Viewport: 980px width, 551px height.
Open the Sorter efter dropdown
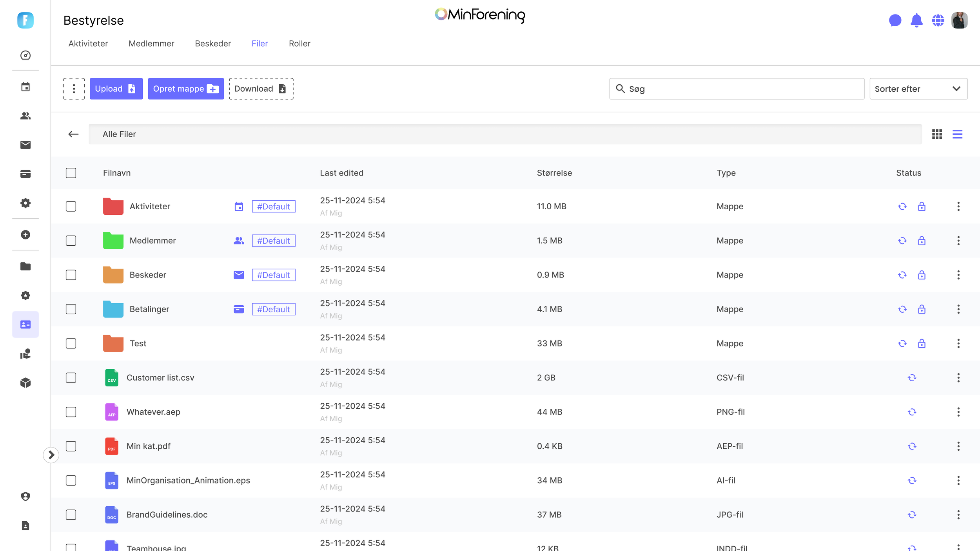(918, 89)
